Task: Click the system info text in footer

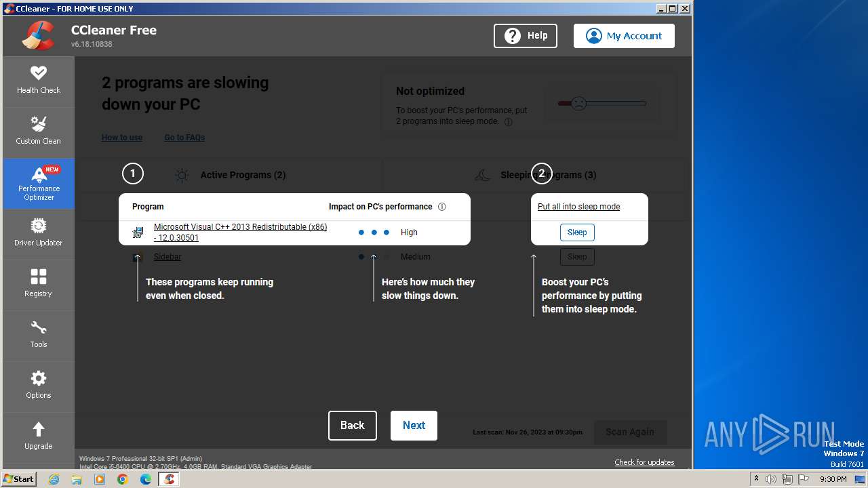Action: click(x=196, y=463)
